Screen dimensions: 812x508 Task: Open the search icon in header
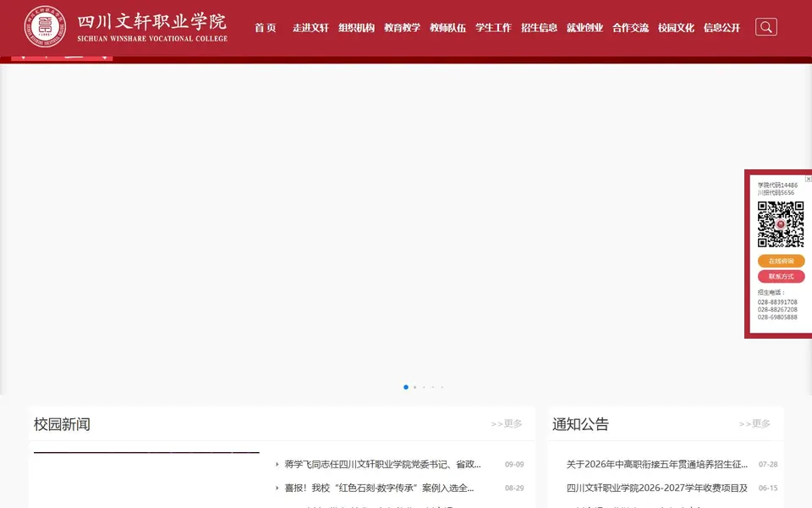click(766, 27)
